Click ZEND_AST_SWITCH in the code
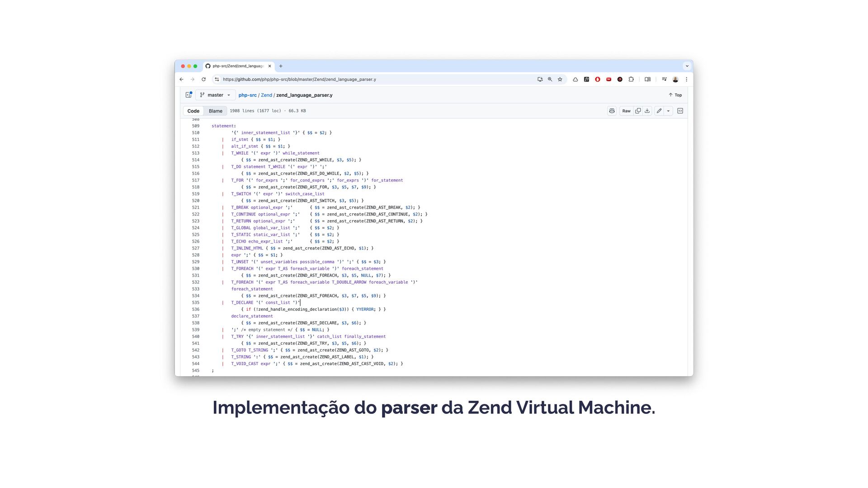 tap(316, 201)
